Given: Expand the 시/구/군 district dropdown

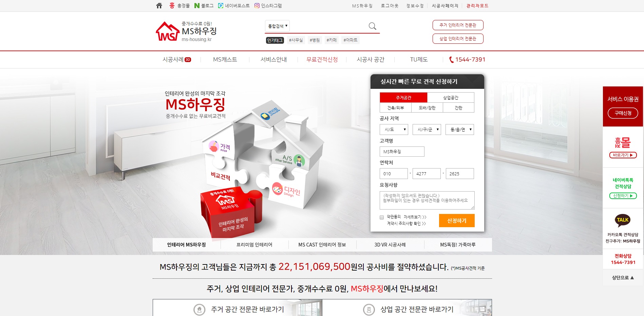Looking at the screenshot, I should point(427,130).
